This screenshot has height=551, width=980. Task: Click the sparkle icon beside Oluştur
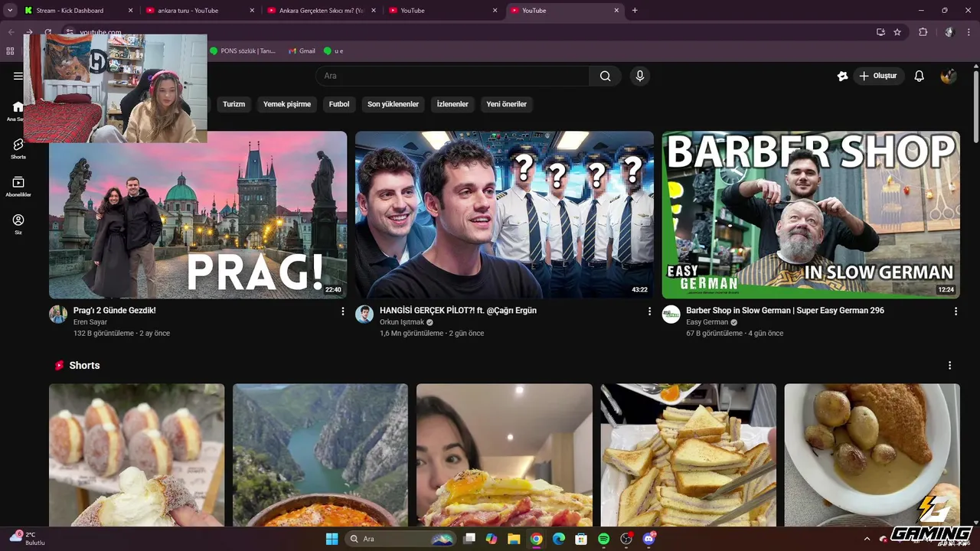tap(842, 76)
